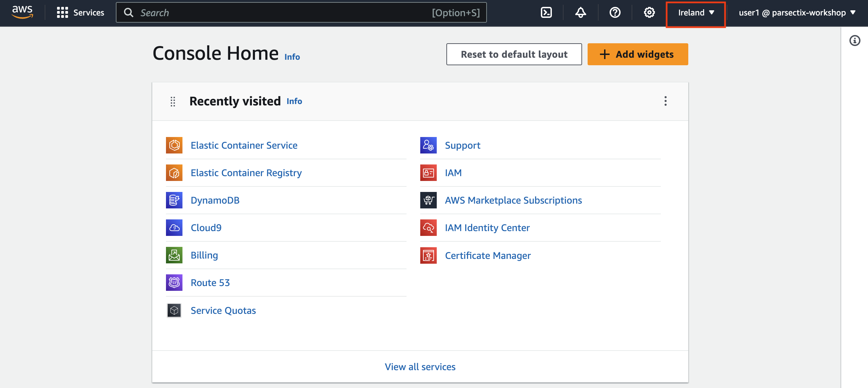Screen dimensions: 868x388
Task: Click the AWS logo
Action: pos(22,12)
